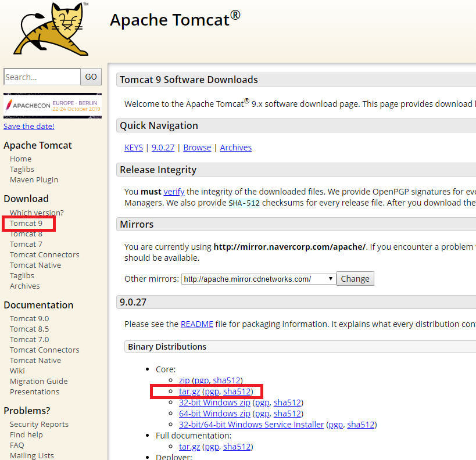Viewport: 476px width, 460px height.
Task: Open sha512 for Full documentation tar.gz
Action: (x=237, y=447)
